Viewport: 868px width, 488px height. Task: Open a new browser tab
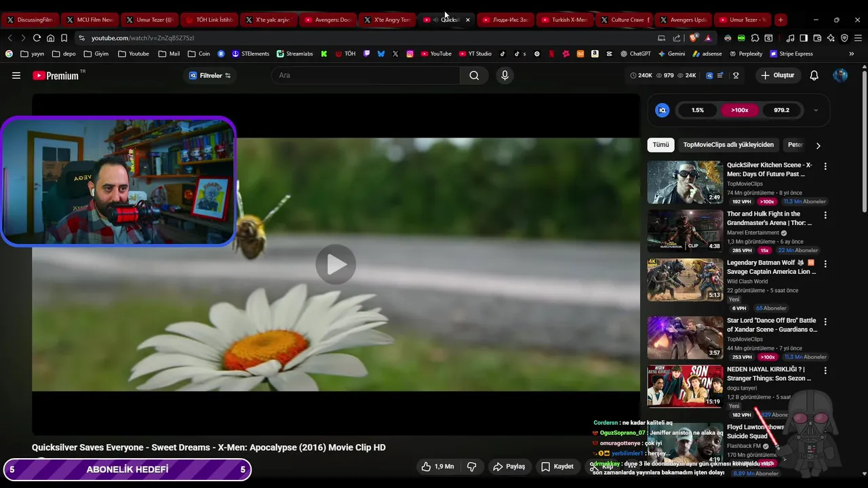pos(781,20)
